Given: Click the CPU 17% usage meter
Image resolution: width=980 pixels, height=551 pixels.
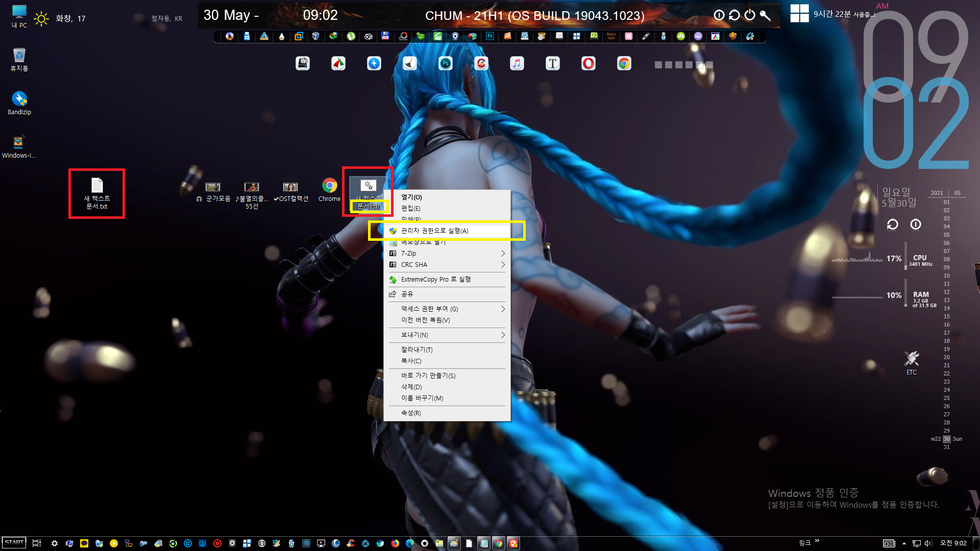Looking at the screenshot, I should pyautogui.click(x=883, y=259).
